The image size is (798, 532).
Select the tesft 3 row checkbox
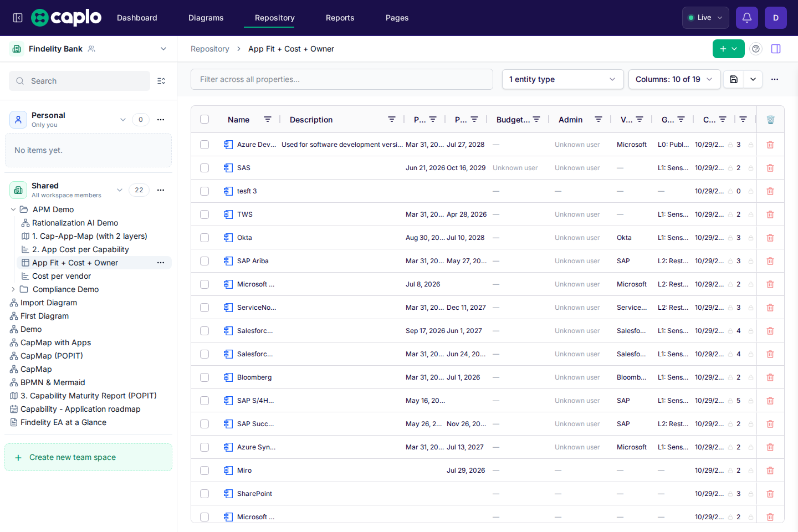(x=204, y=191)
